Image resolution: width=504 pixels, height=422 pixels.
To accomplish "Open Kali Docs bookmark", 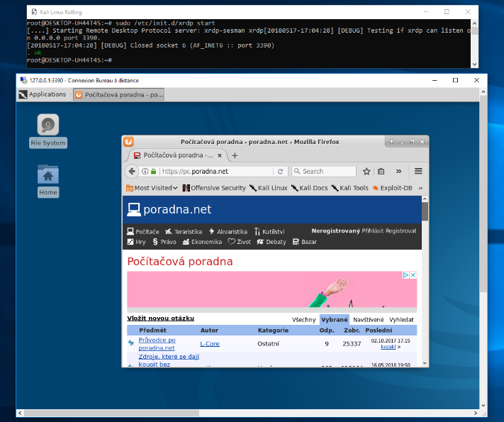I will pos(309,188).
